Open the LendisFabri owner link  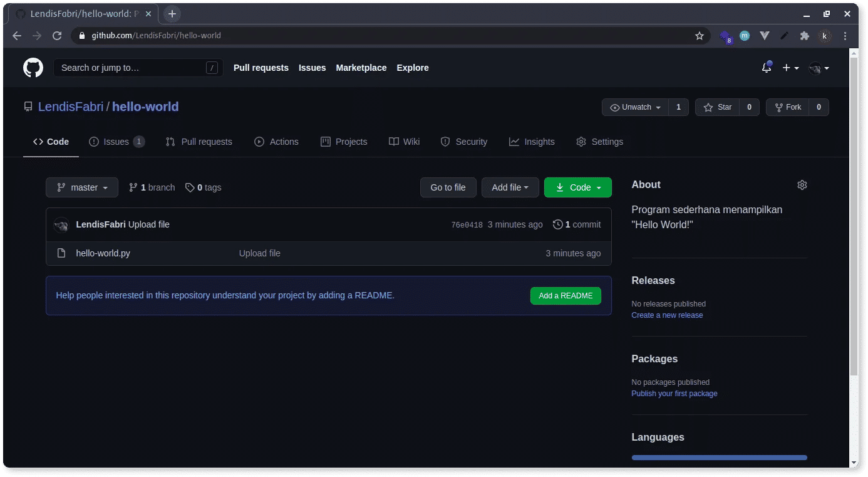tap(71, 107)
